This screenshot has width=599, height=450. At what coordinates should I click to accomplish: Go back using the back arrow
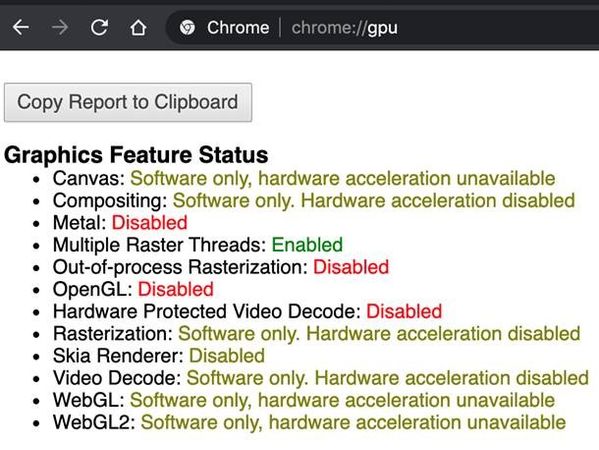click(x=21, y=28)
